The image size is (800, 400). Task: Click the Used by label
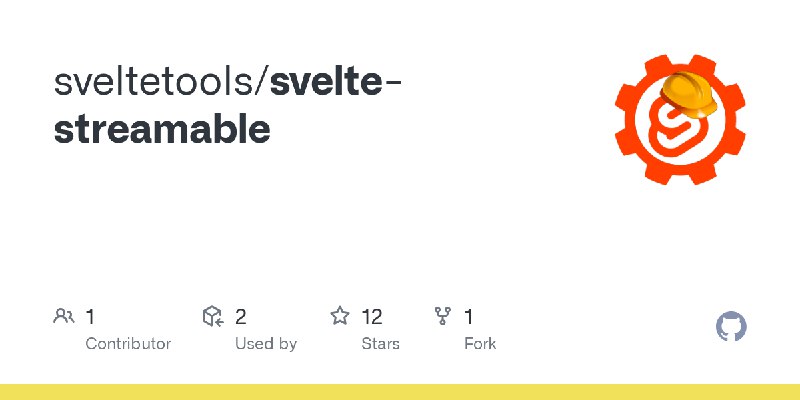[266, 344]
